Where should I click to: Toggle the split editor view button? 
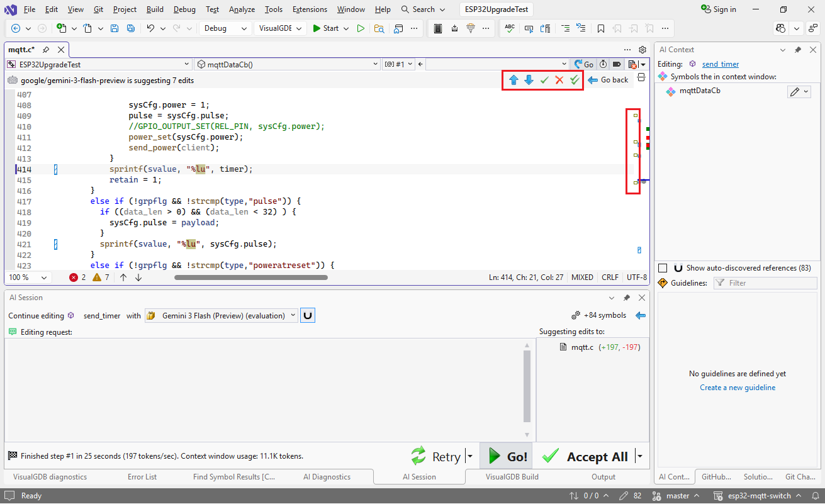(641, 77)
